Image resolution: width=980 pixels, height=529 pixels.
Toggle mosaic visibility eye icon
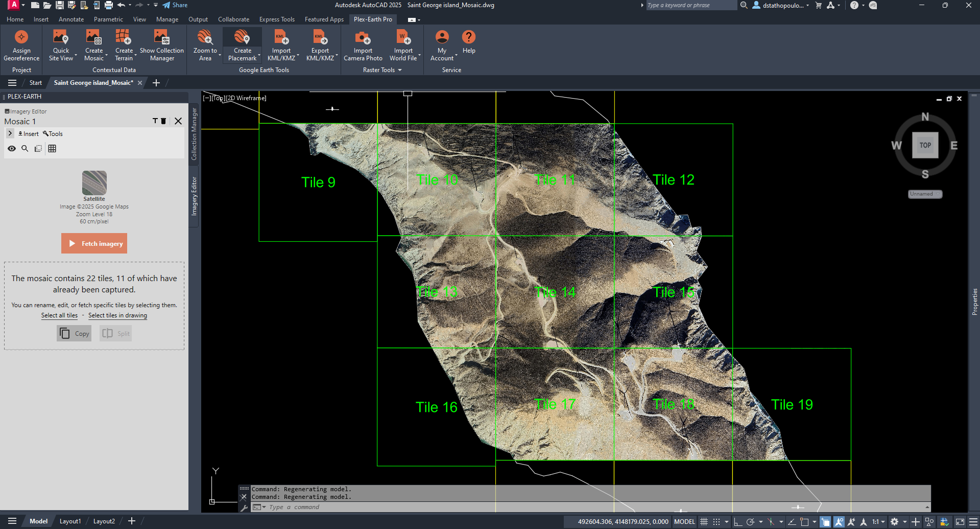pyautogui.click(x=12, y=149)
